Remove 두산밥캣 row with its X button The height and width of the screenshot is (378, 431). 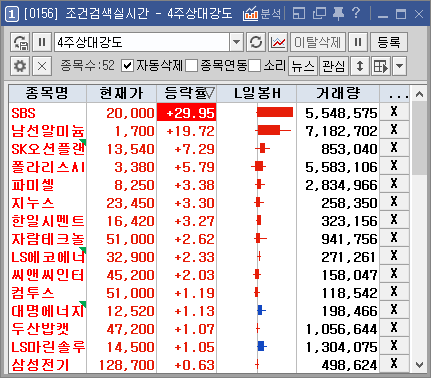point(394,328)
